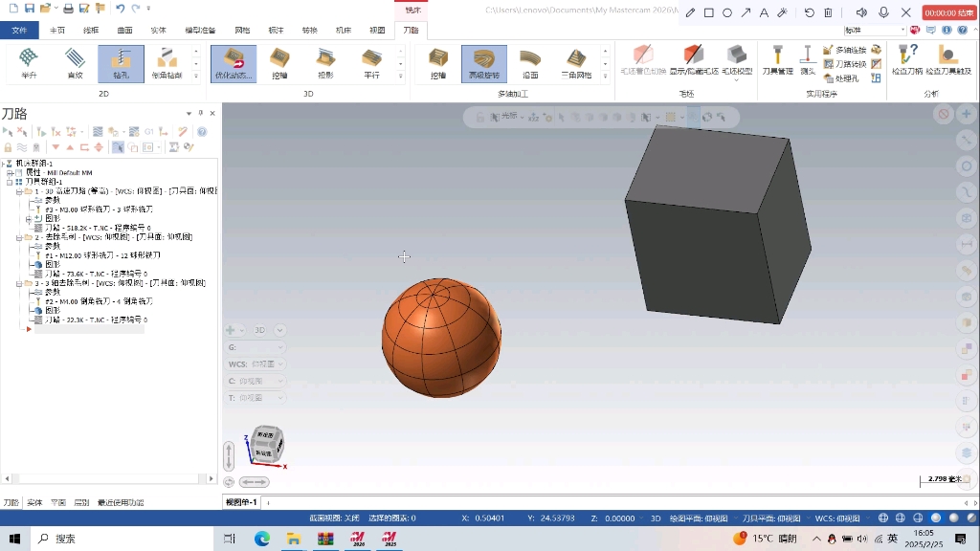Click the select all operations icon in 刀路 panel
980x551 pixels.
click(x=8, y=132)
